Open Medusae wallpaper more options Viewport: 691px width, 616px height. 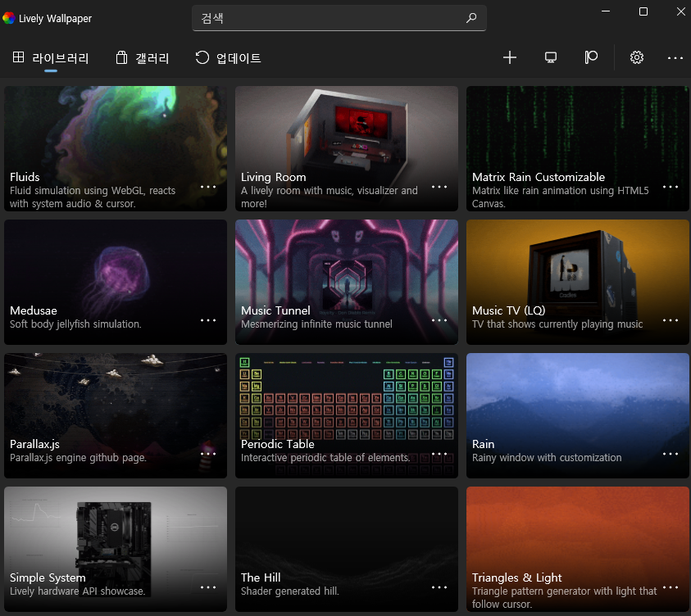(x=208, y=320)
